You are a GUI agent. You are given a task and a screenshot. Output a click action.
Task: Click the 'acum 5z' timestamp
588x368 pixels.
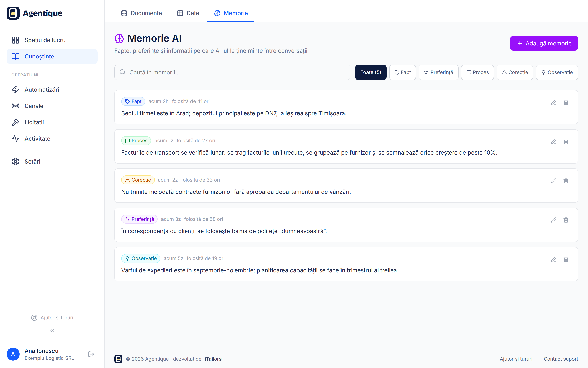[x=174, y=258]
